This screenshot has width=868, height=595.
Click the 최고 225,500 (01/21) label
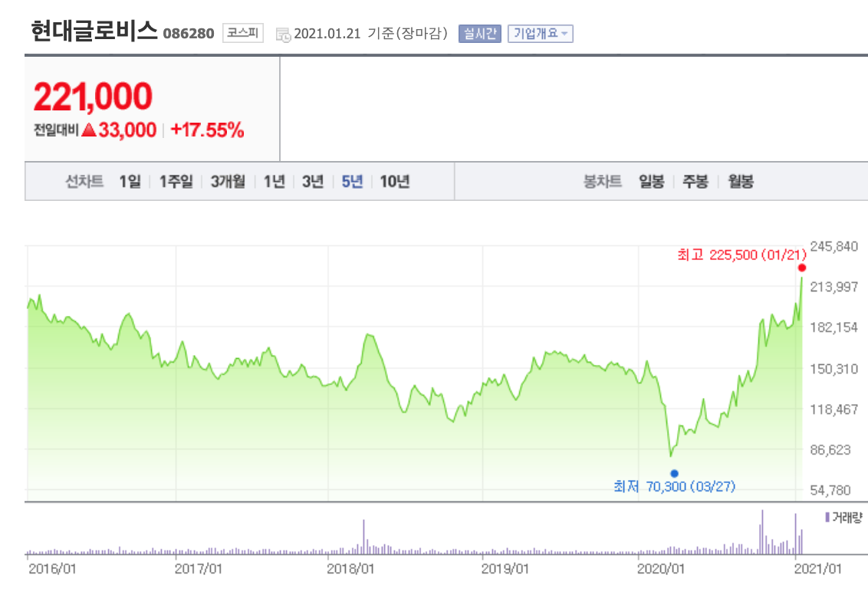pyautogui.click(x=741, y=255)
